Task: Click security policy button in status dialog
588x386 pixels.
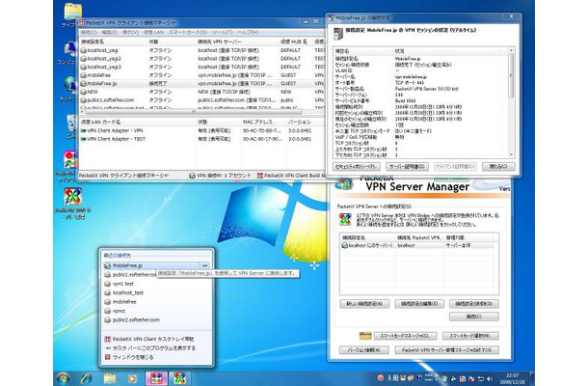Action: coord(357,167)
